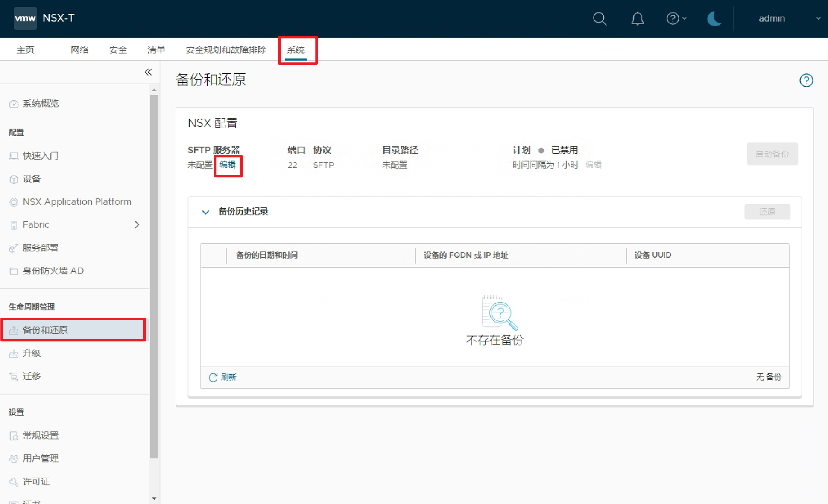Switch to the 网络 tab
Screen dimensions: 828x504
point(79,50)
